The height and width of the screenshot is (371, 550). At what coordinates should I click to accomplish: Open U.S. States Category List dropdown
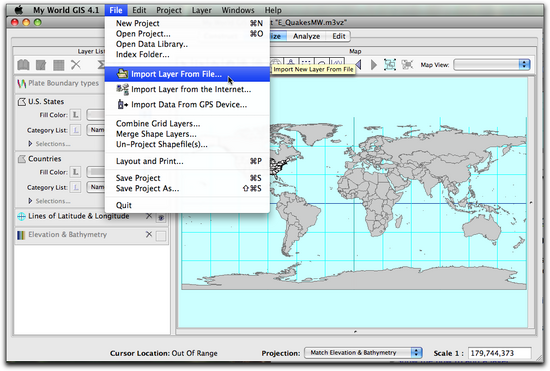(96, 130)
